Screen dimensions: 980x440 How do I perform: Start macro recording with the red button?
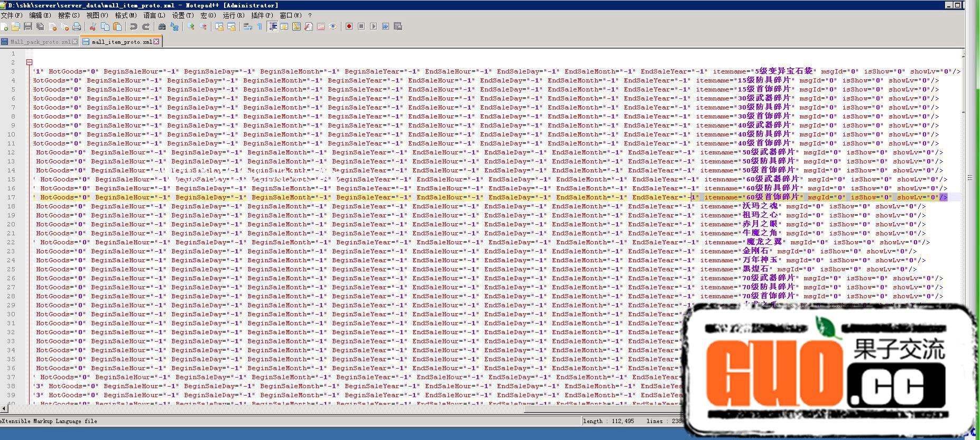[349, 26]
